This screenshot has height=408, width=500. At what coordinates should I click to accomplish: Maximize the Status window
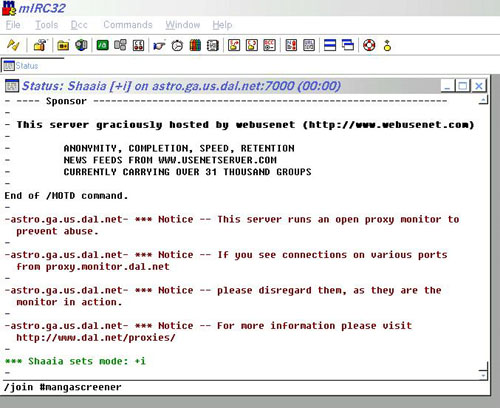[x=463, y=86]
